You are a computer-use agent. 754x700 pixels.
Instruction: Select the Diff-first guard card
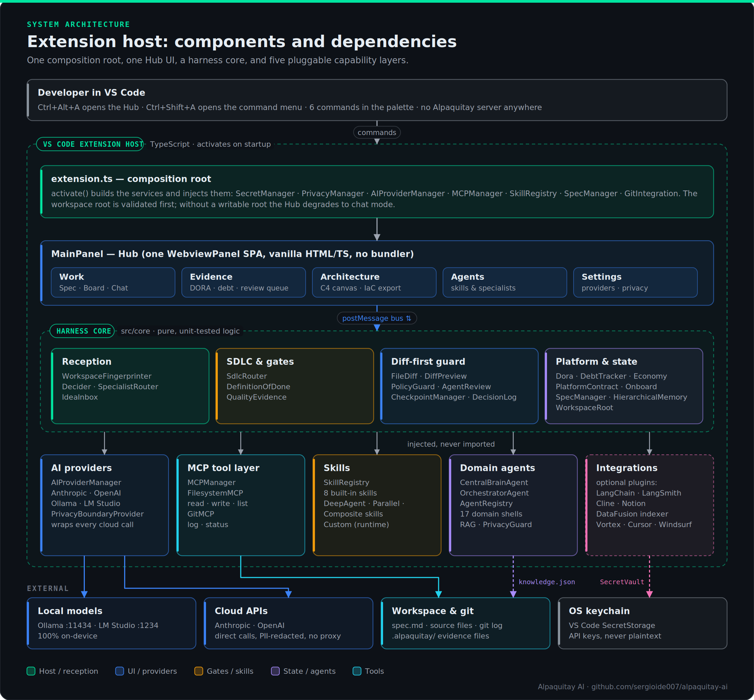[x=459, y=386]
